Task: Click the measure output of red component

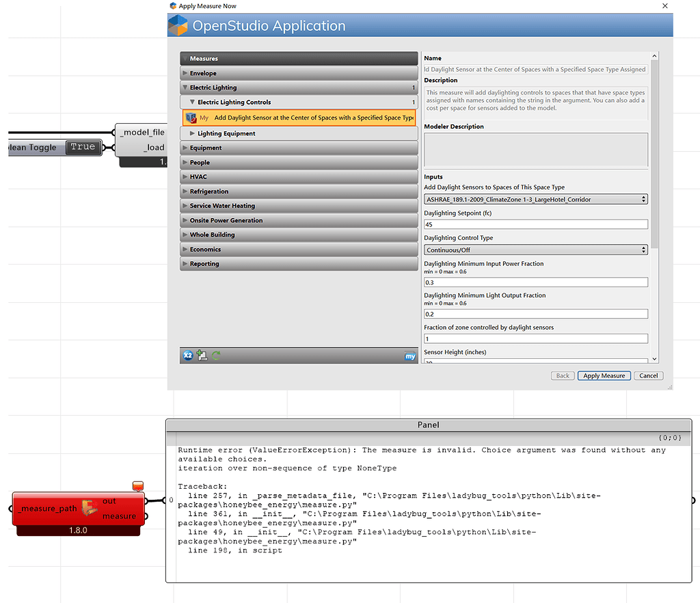Action: pos(119,516)
